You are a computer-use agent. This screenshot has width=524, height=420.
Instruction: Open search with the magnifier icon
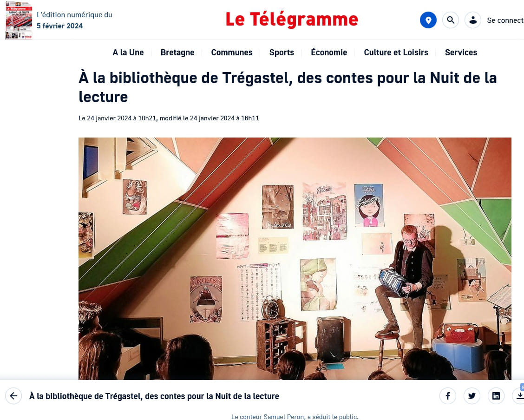[451, 20]
